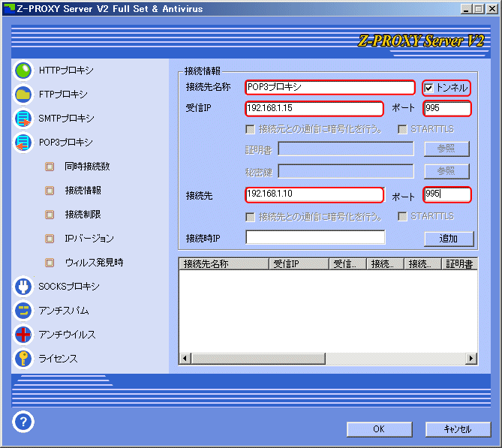Sort by the 接続先名称 column header
Viewport: 502px width, 448px height.
(224, 264)
